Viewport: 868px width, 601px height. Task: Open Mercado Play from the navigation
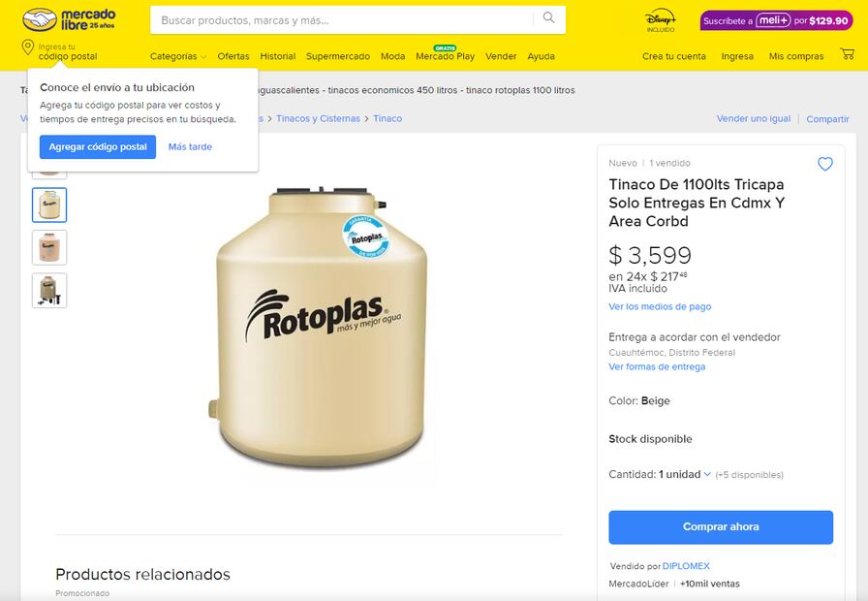point(445,56)
